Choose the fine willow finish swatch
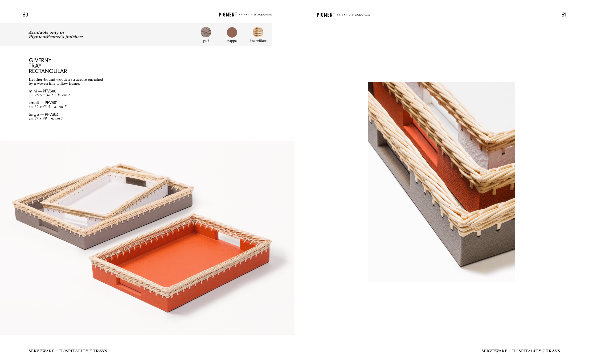The image size is (589, 364). click(x=258, y=32)
